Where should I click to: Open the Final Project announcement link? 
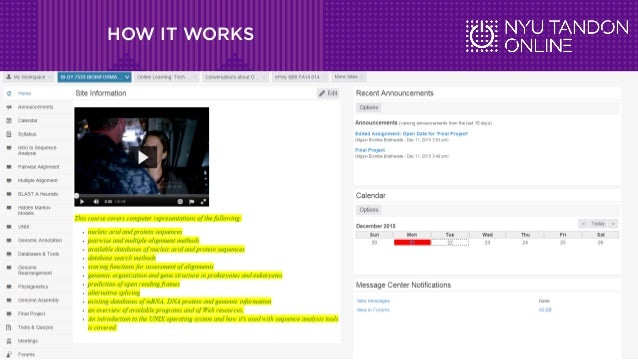(x=370, y=150)
